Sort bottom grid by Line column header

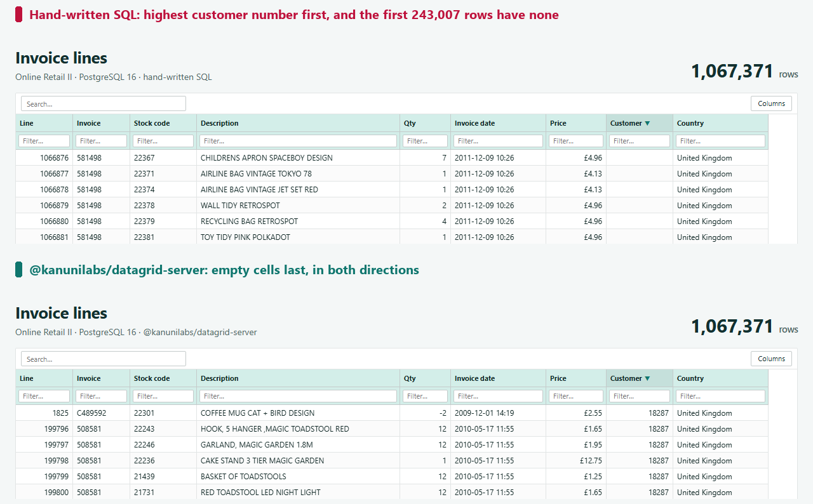[44, 378]
